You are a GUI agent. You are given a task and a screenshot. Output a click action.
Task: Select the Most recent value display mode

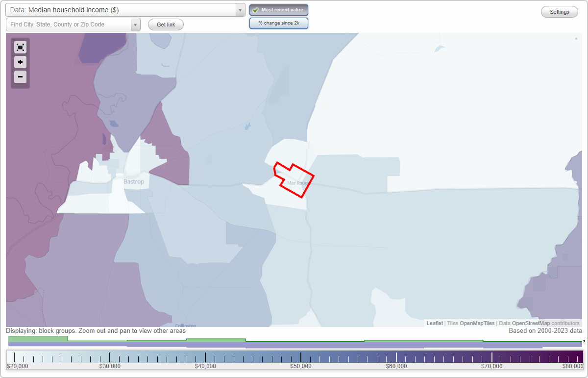(x=279, y=9)
